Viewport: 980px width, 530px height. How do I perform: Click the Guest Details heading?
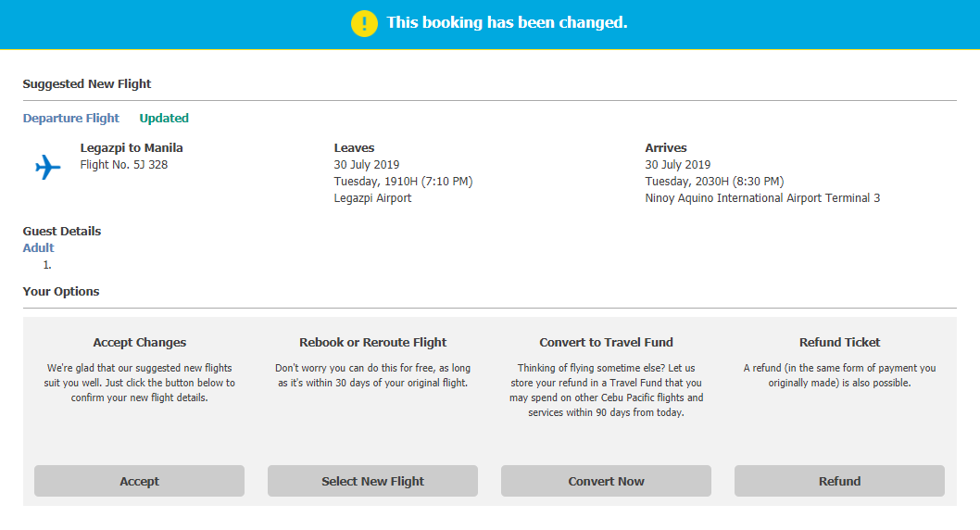[x=62, y=231]
